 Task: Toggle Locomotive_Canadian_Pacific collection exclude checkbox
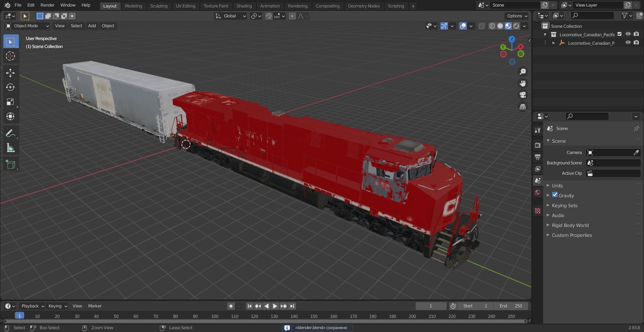click(619, 34)
